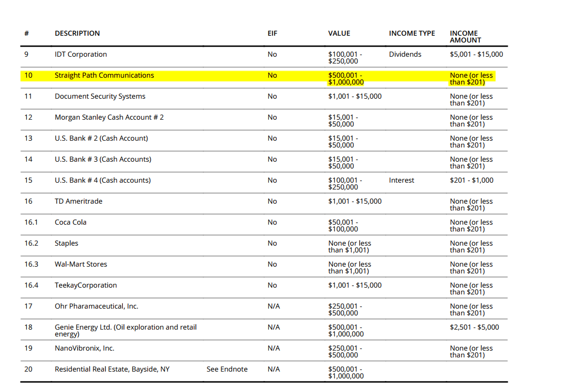The height and width of the screenshot is (391, 588).
Task: Select U.S. Bank # 3 (Cash Accounts)
Action: (x=103, y=160)
